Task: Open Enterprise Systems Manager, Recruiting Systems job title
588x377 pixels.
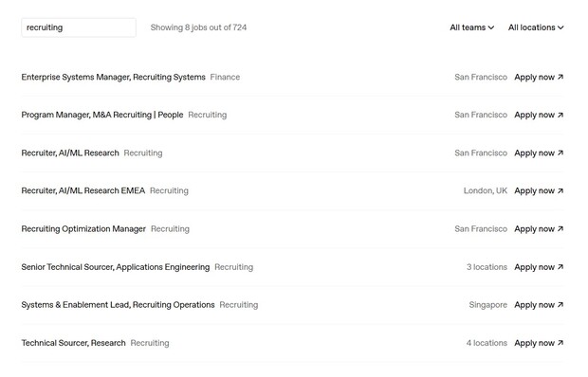Action: pyautogui.click(x=113, y=77)
